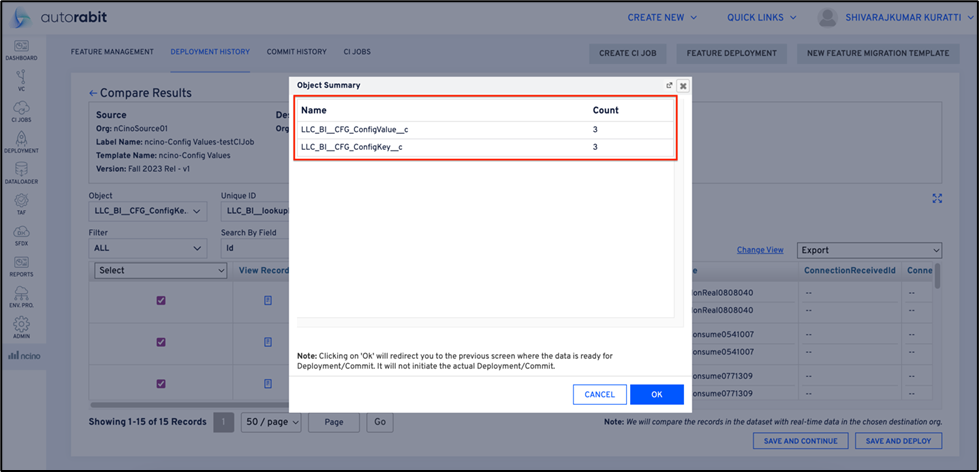Switch to the Commit History tab
This screenshot has height=472, width=979.
pyautogui.click(x=296, y=52)
